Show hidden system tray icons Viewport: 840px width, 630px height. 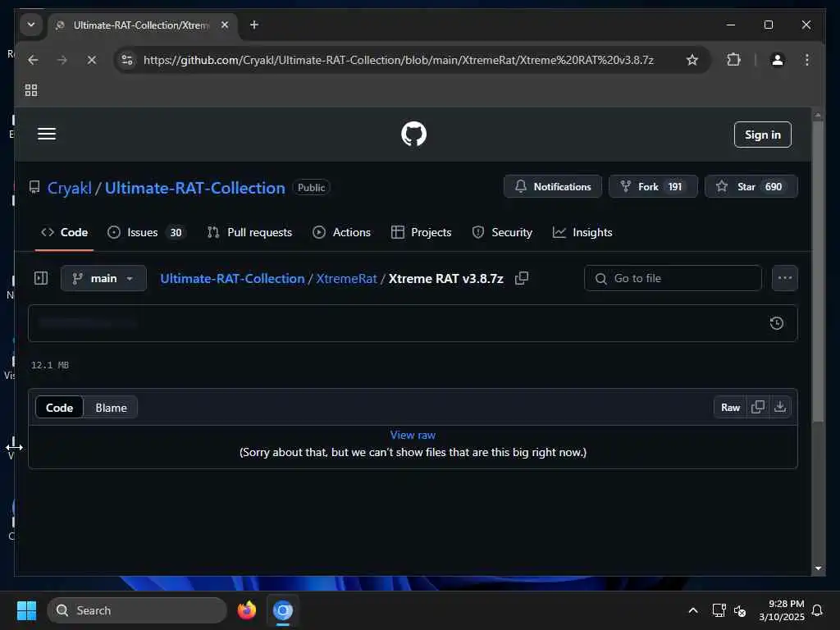coord(692,610)
